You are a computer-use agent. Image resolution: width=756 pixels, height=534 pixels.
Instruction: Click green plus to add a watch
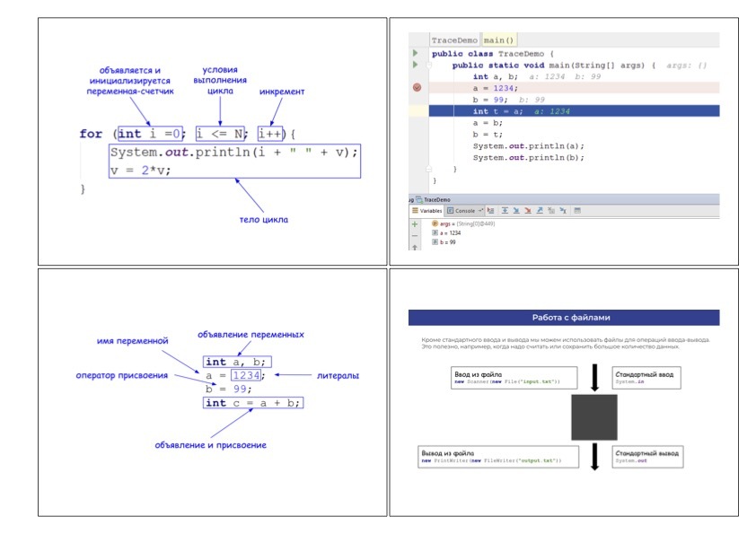pos(415,224)
